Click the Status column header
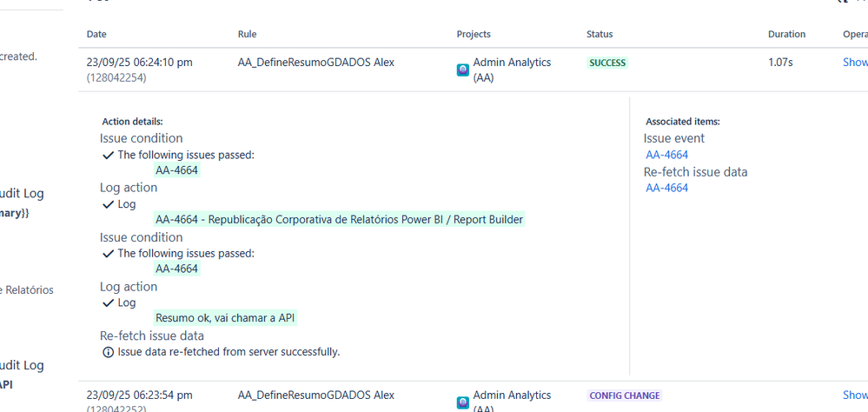 click(x=600, y=35)
